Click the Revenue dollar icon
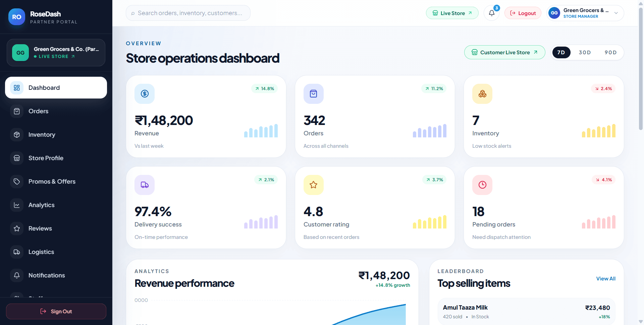The image size is (644, 325). coord(145,94)
